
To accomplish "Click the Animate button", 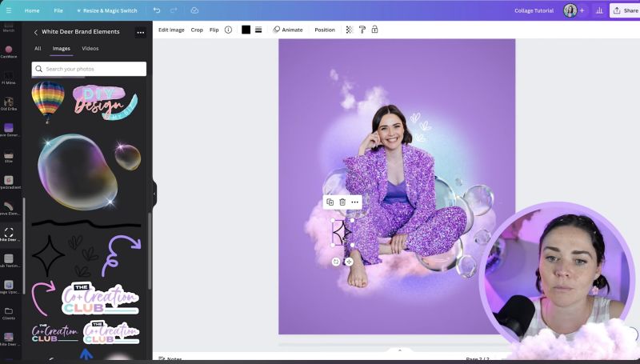I will click(288, 30).
